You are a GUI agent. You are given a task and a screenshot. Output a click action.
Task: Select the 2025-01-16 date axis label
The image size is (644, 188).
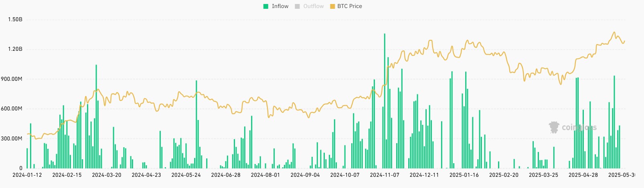click(464, 175)
